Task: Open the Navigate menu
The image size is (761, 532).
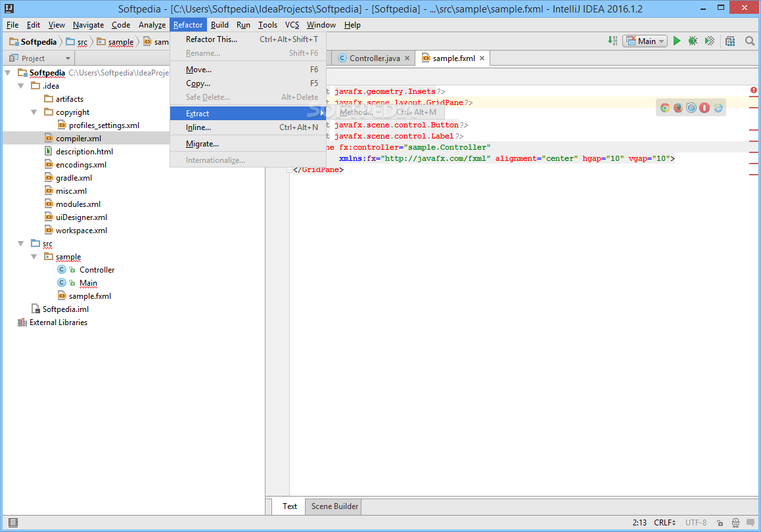Action: (88, 25)
